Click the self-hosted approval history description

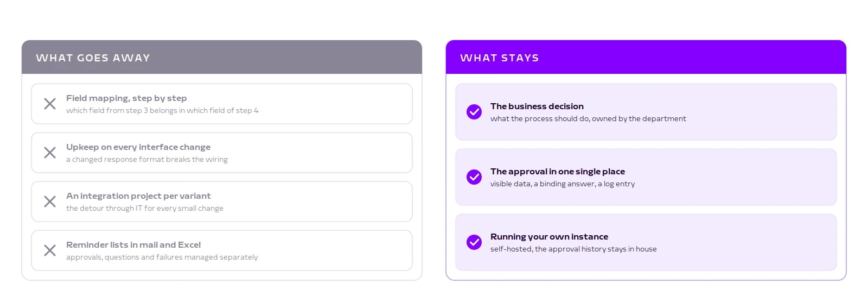[573, 249]
